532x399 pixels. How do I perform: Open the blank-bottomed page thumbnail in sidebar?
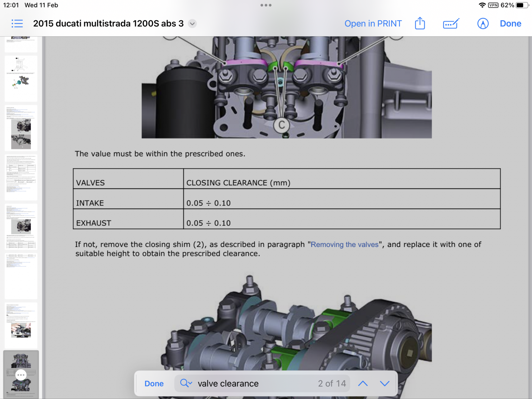pyautogui.click(x=21, y=276)
